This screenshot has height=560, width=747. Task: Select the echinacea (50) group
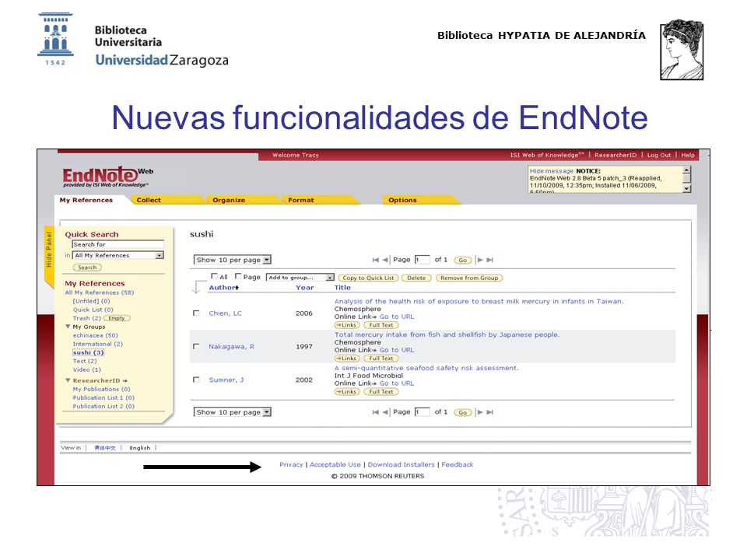95,336
